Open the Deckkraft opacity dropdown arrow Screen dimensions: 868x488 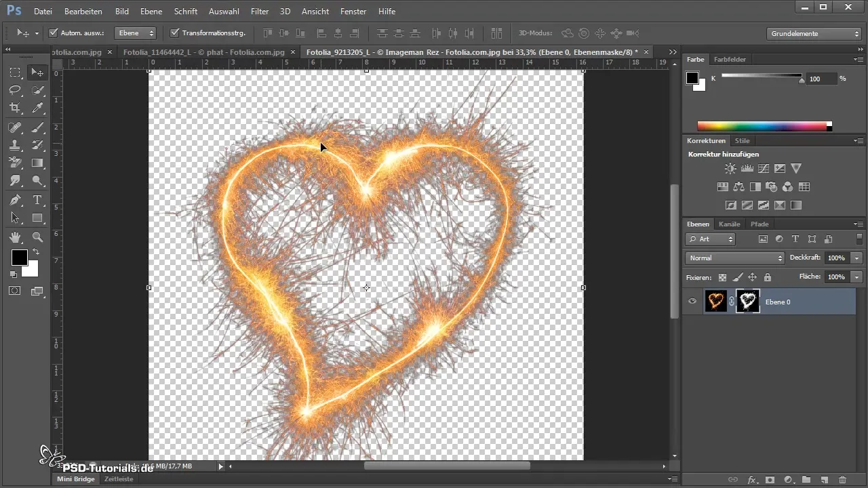click(x=857, y=258)
